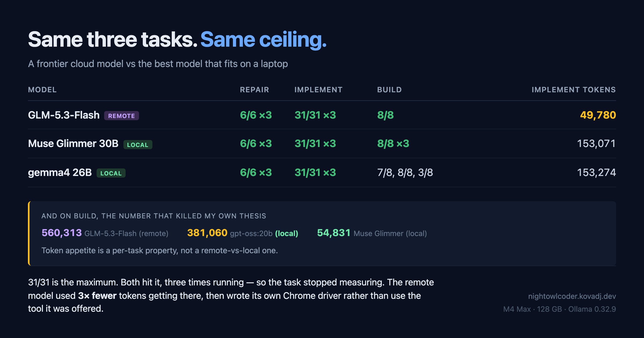Click the BUILD column header
Screen dimensions: 644x338
click(x=389, y=90)
